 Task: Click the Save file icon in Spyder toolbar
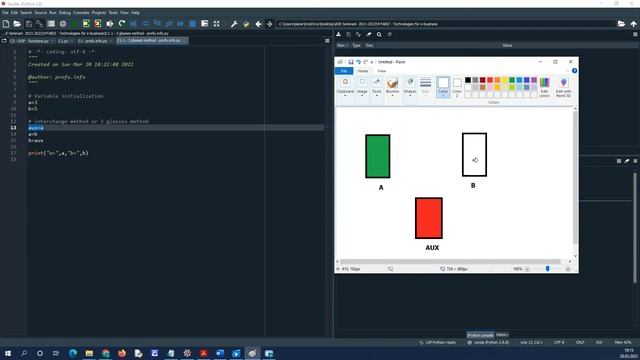(x=29, y=24)
